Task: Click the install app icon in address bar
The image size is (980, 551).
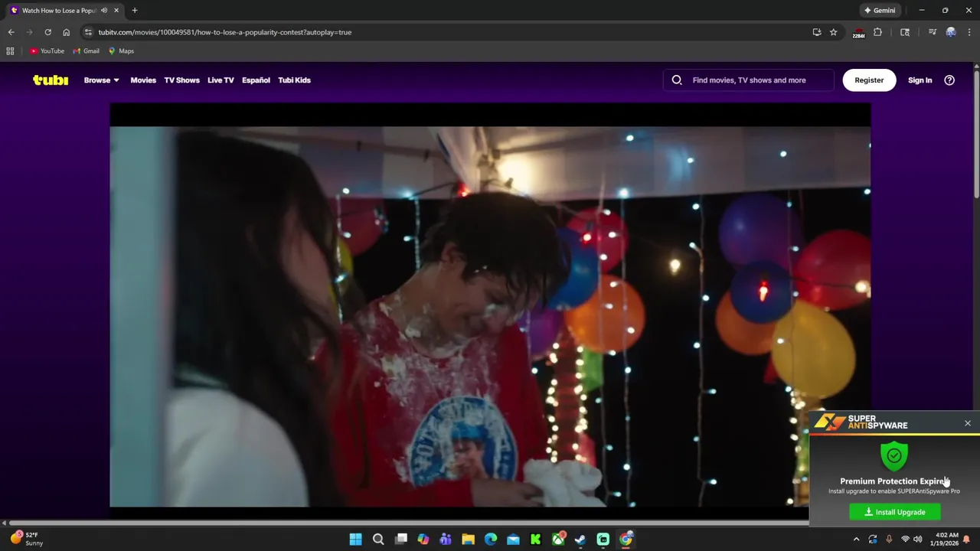Action: tap(817, 32)
